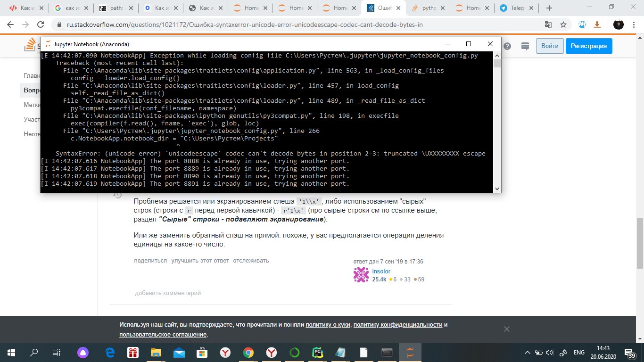Open the blue extension icon in Chrome toolbar
The image size is (644, 362).
tap(582, 25)
